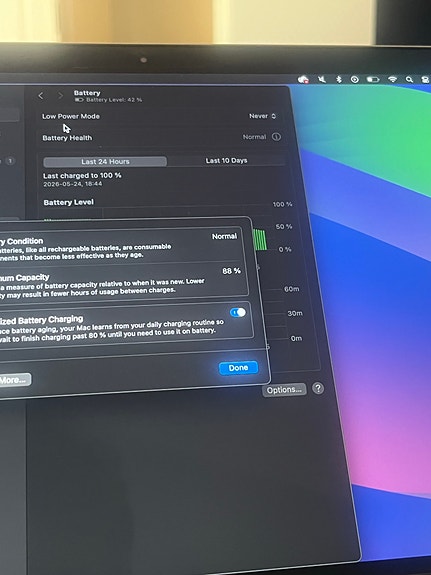Click the '88 %' maximum capacity value
The height and width of the screenshot is (575, 431).
231,271
